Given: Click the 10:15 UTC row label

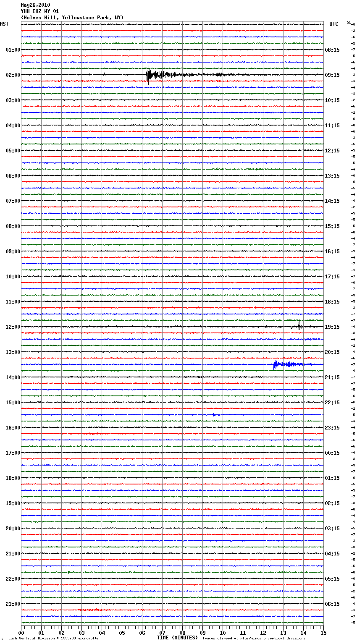Looking at the screenshot, I should coord(332,100).
